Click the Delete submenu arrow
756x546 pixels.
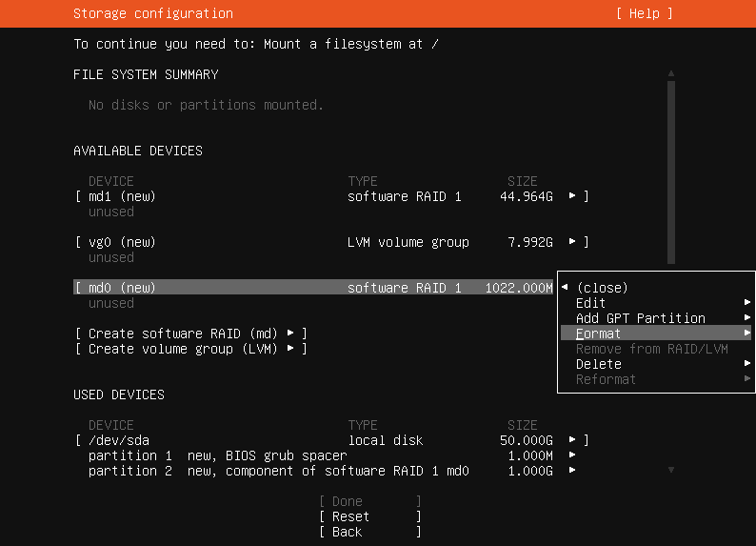(x=746, y=363)
